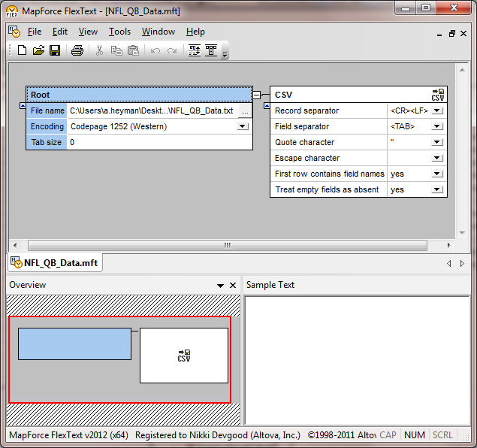The image size is (477, 448).
Task: Collapse CSV details with blue triangle
Action: [267, 105]
